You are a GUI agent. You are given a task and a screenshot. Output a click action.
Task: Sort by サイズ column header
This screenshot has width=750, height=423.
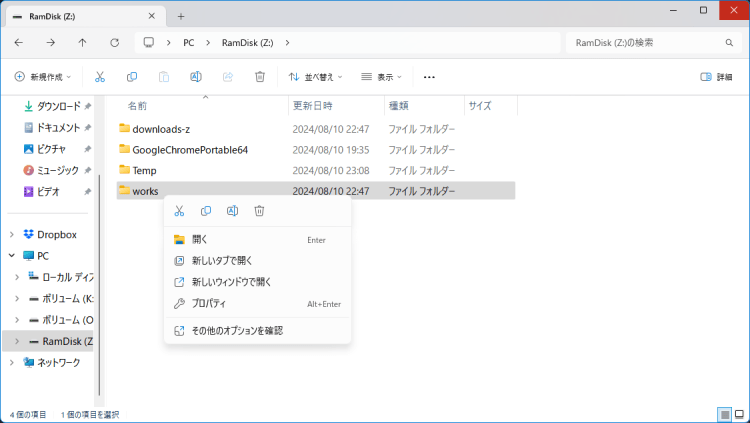(480, 106)
